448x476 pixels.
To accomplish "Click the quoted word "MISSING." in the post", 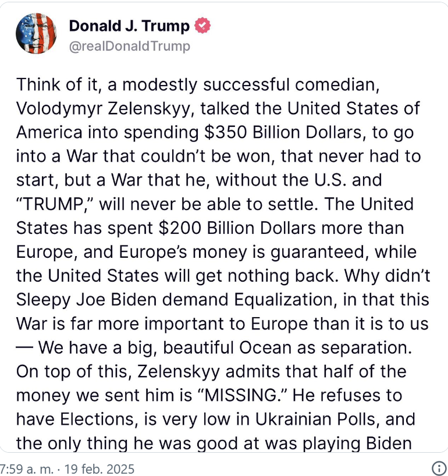I will coord(242,396).
